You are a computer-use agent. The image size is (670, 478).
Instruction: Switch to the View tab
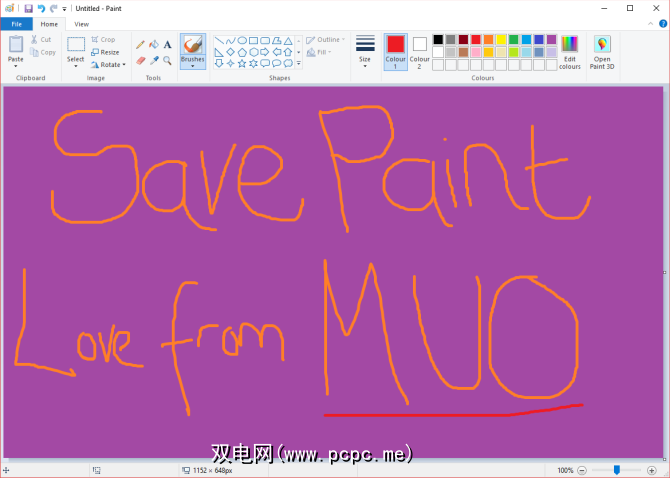click(x=81, y=24)
